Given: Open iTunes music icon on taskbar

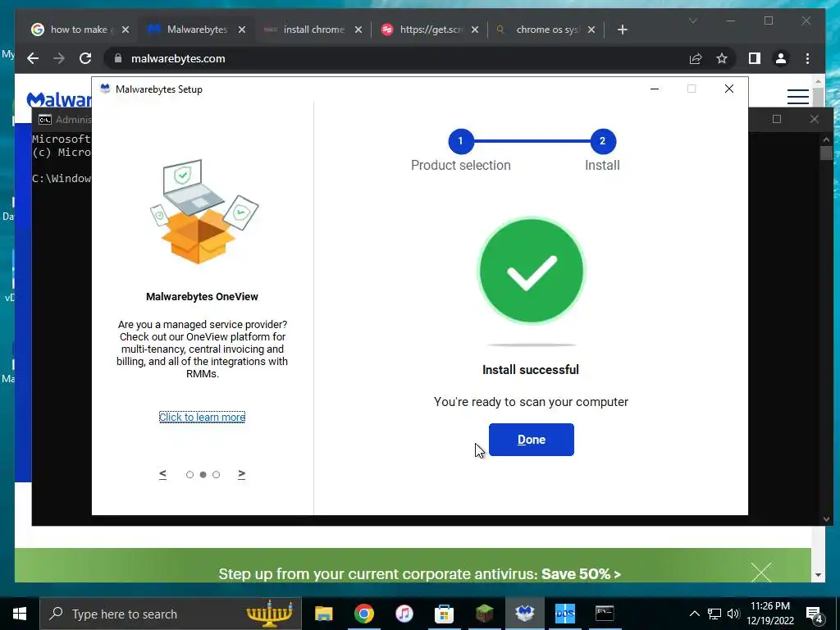Looking at the screenshot, I should click(x=404, y=614).
